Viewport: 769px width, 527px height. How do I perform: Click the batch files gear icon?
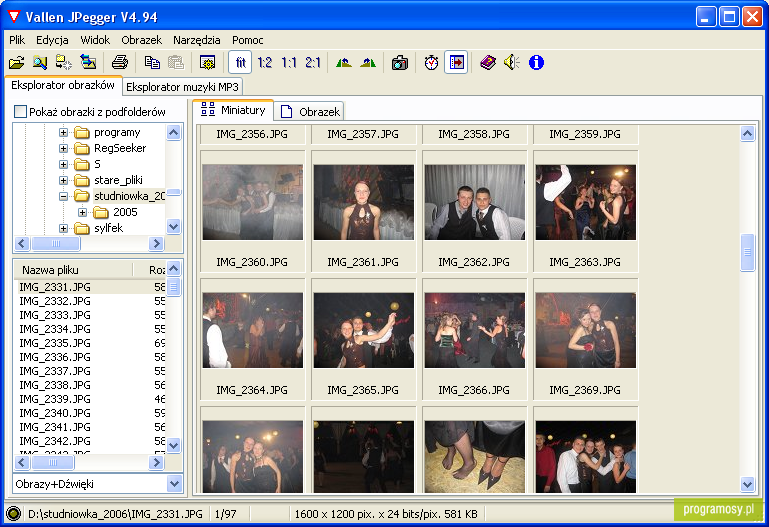(x=64, y=63)
